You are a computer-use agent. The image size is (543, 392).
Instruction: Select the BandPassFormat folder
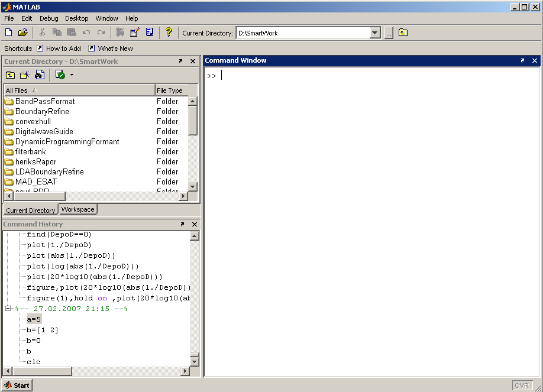click(45, 102)
